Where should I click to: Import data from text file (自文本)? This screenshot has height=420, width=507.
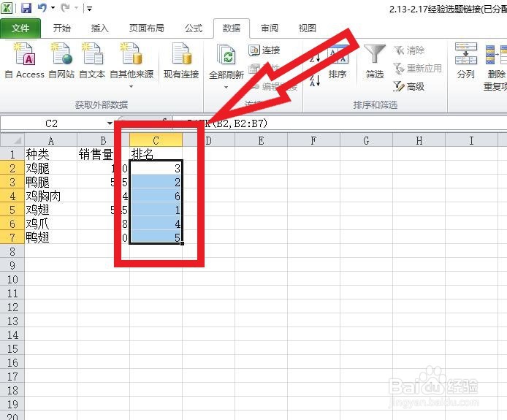(x=92, y=61)
